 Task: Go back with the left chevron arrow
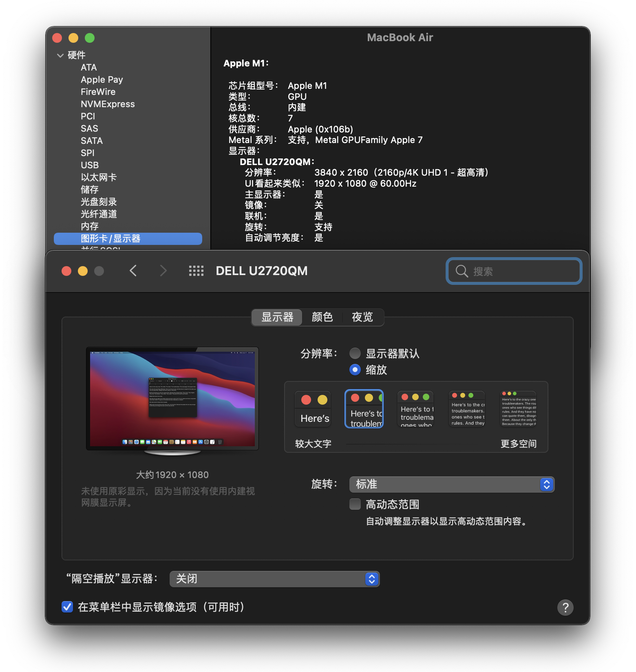tap(133, 271)
